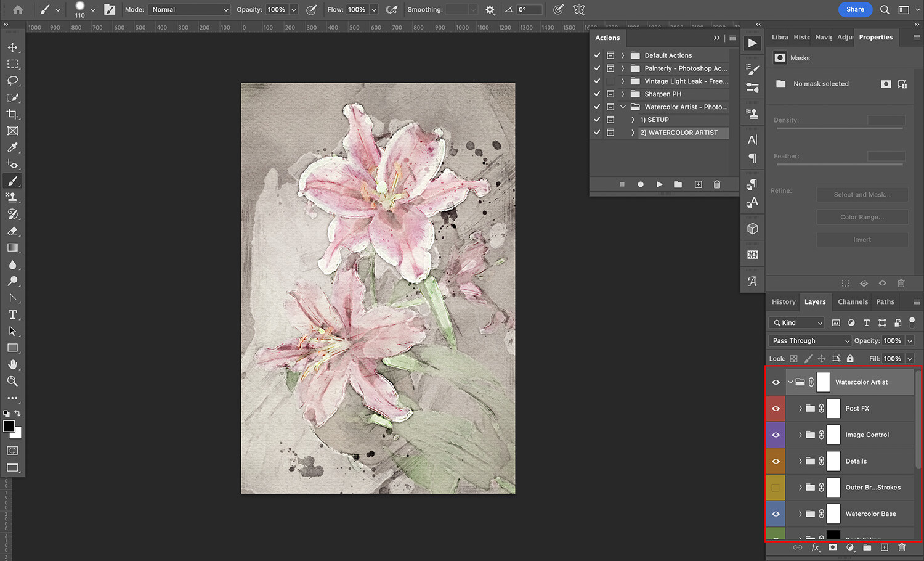Open the History panel tab

click(783, 301)
